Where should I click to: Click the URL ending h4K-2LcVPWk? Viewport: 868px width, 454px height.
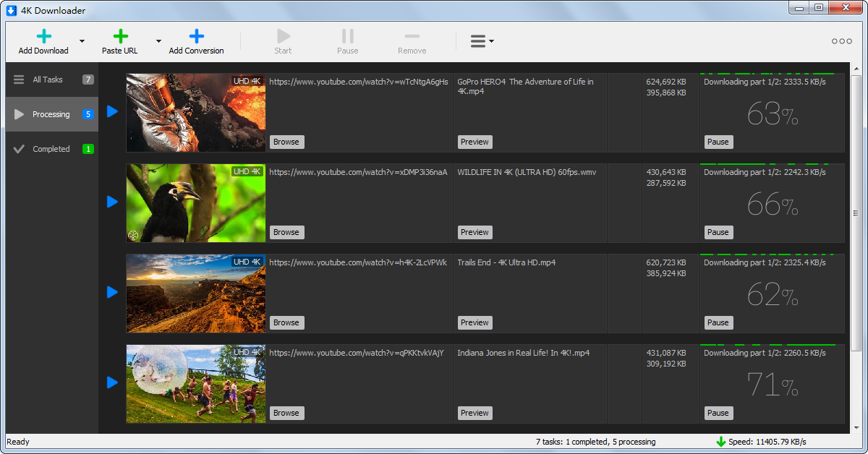click(358, 262)
